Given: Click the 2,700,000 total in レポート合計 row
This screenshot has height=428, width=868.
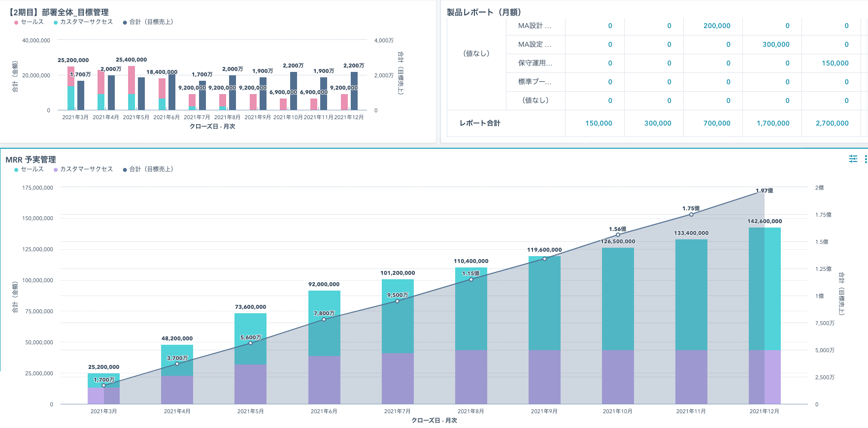Looking at the screenshot, I should (832, 123).
